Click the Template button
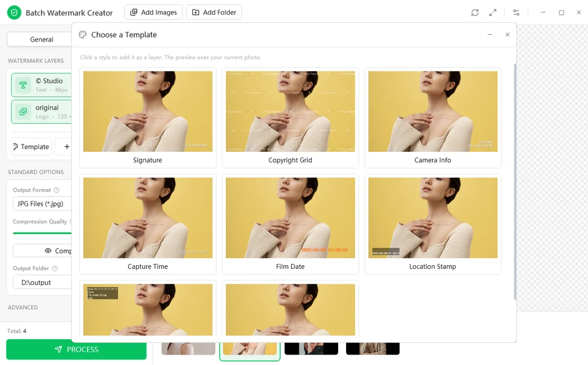The width and height of the screenshot is (588, 365). [x=31, y=147]
